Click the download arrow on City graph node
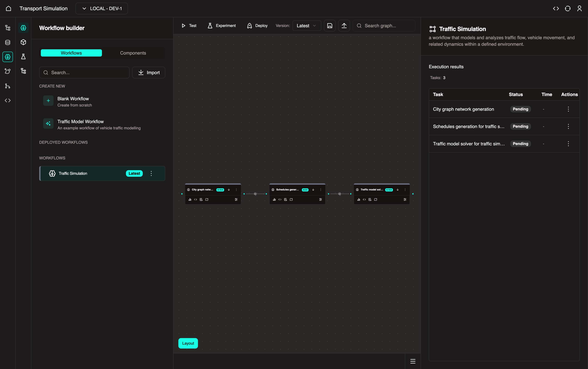The height and width of the screenshot is (369, 588). pos(229,190)
